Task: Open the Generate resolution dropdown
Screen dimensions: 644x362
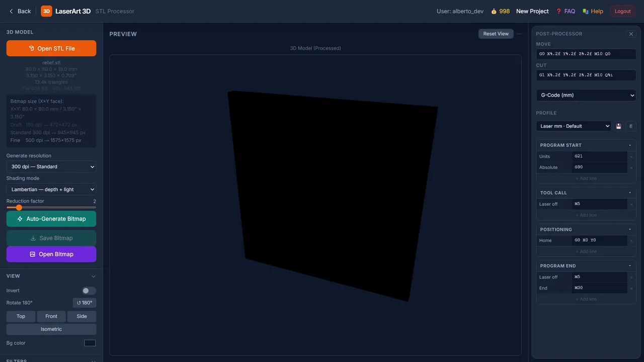Action: (x=51, y=166)
